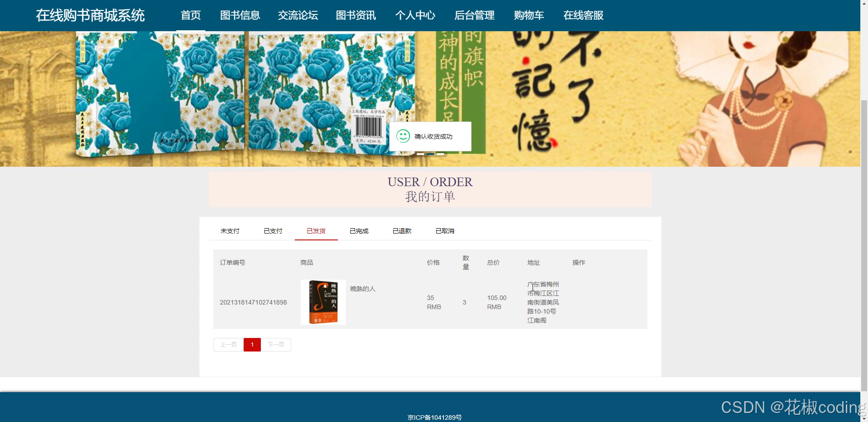The width and height of the screenshot is (868, 422).
Task: Click the 105.00 RMB total price cell
Action: tap(497, 302)
